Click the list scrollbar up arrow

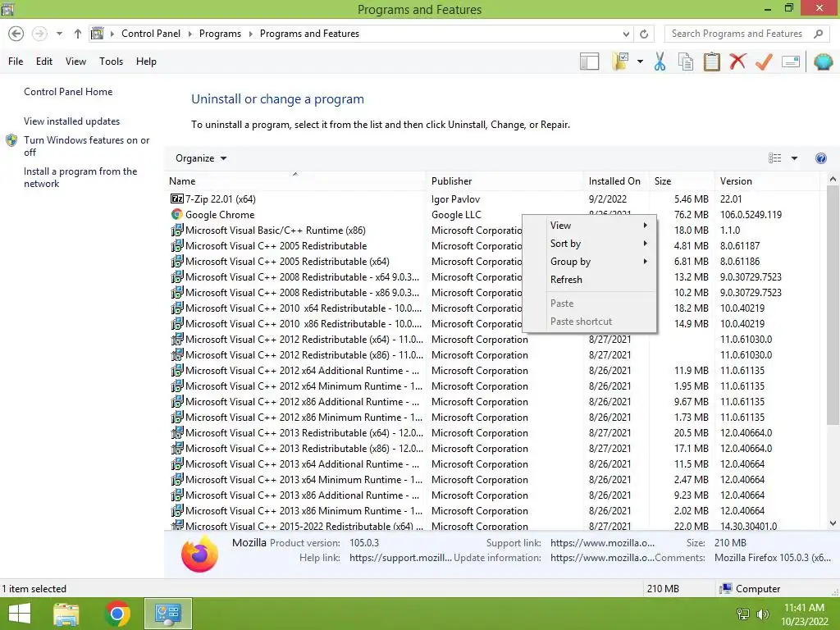(833, 180)
